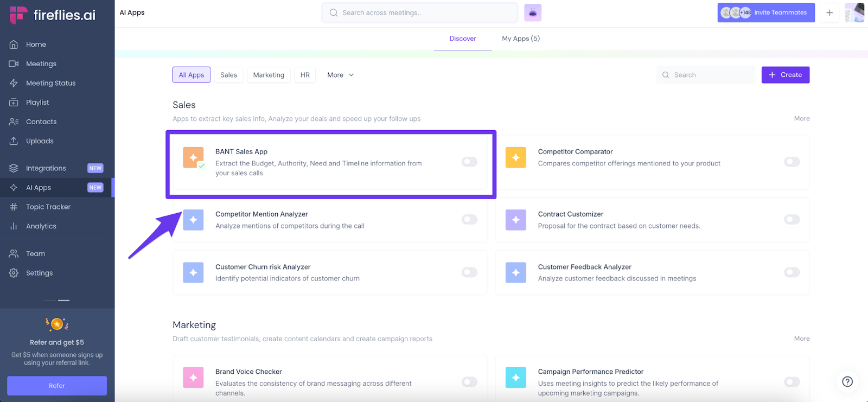This screenshot has width=868, height=402.
Task: Enable the BANT Sales App toggle
Action: click(x=469, y=162)
